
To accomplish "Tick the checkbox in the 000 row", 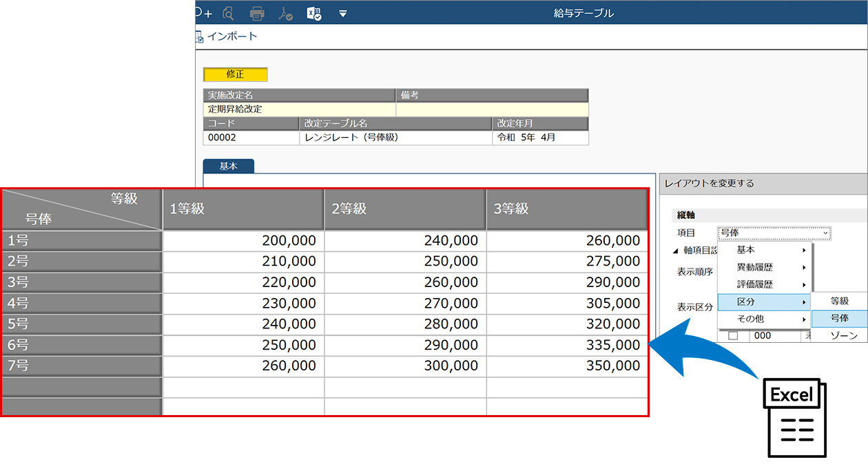I will pos(734,336).
